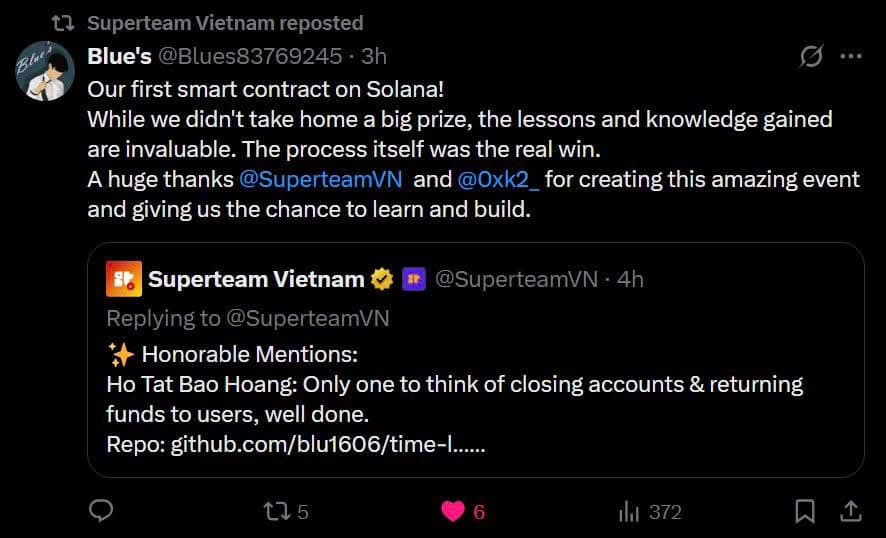Click the reply comment icon
Image resolution: width=886 pixels, height=538 pixels.
[x=101, y=511]
